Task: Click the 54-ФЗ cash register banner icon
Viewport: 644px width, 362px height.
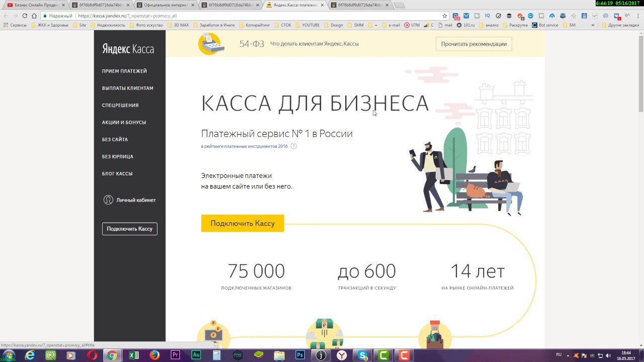Action: [x=211, y=44]
